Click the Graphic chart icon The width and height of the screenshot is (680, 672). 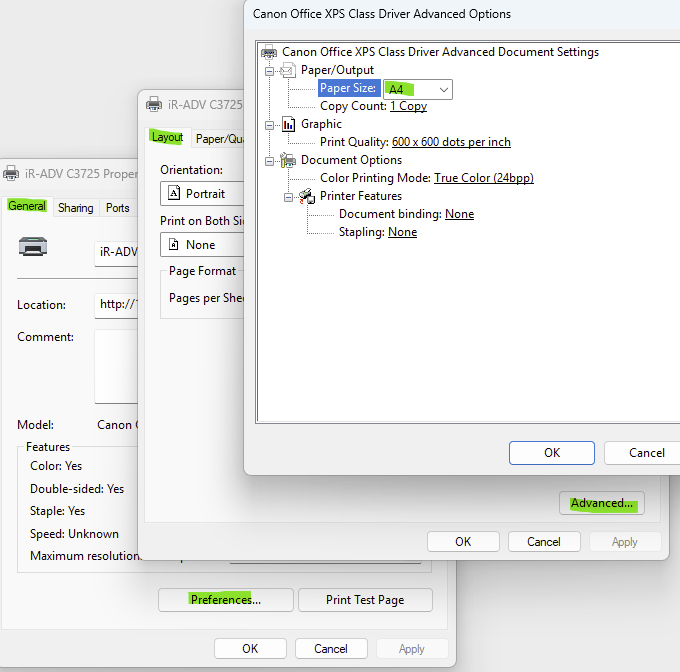[288, 124]
